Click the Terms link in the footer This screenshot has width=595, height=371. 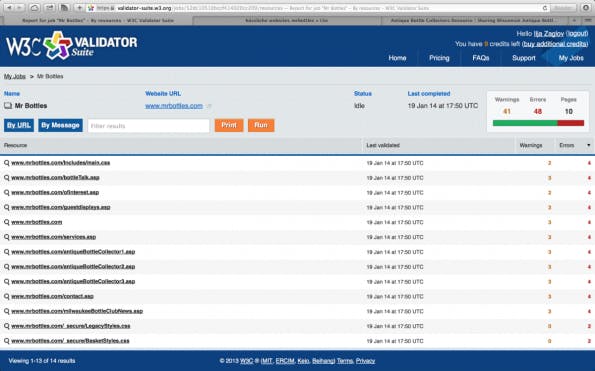(x=345, y=361)
